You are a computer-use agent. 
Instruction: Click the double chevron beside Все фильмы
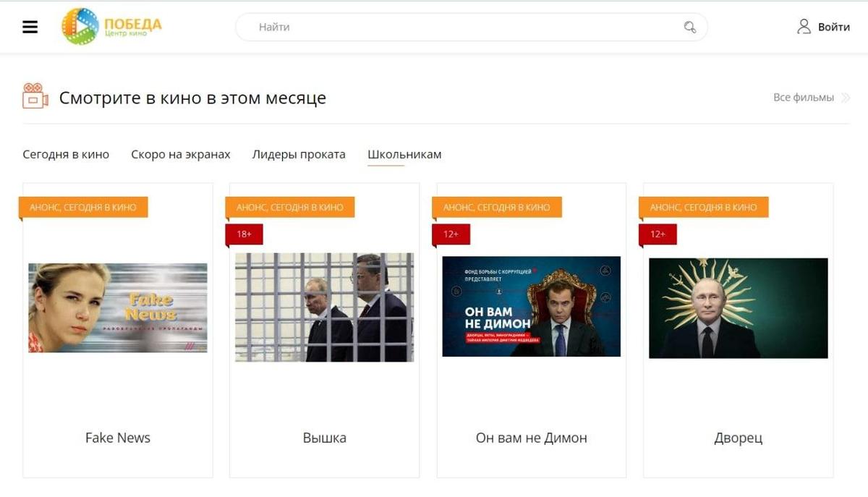click(845, 98)
